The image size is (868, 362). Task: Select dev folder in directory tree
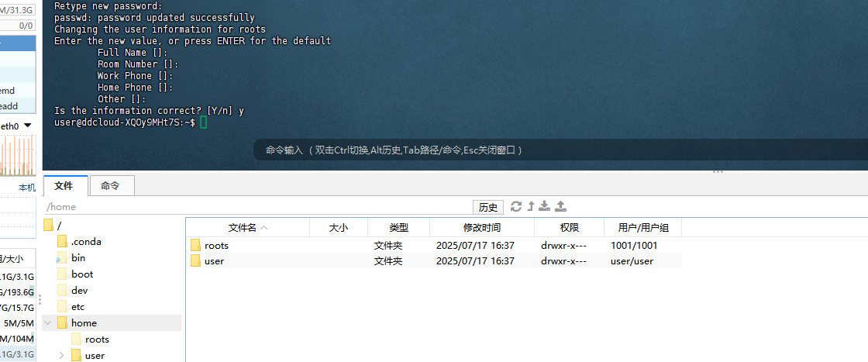[x=80, y=290]
